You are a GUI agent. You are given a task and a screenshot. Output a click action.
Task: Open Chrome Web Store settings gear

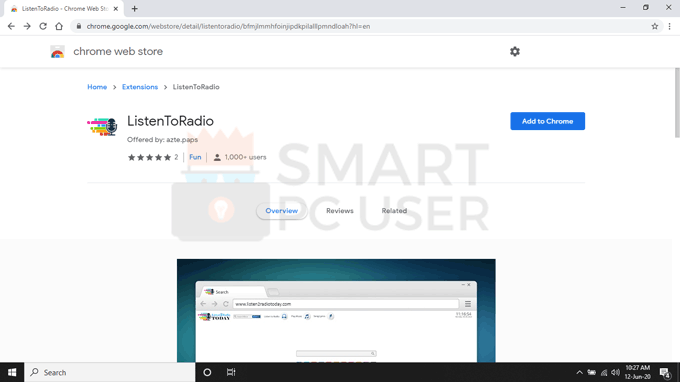(515, 52)
